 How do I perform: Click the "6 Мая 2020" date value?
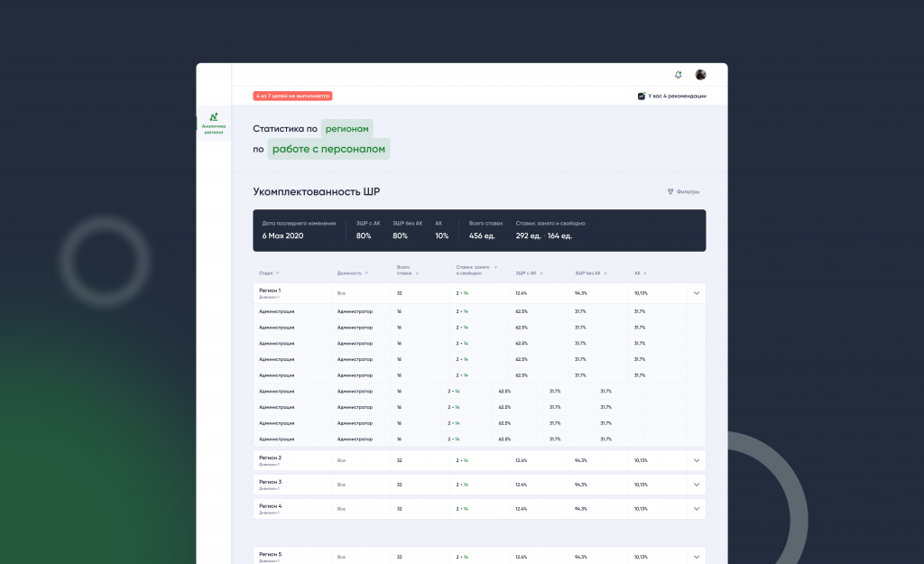282,236
